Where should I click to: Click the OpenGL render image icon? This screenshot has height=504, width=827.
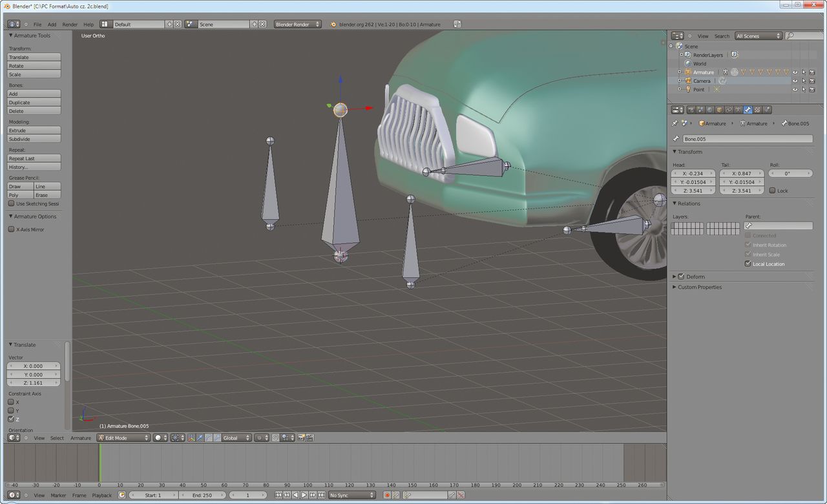tap(300, 437)
